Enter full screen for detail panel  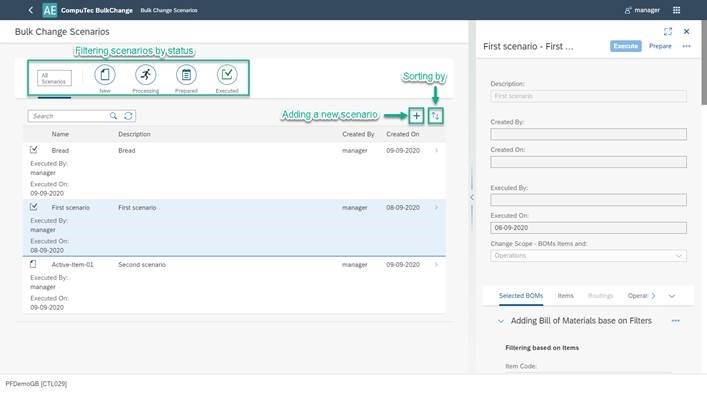click(668, 32)
